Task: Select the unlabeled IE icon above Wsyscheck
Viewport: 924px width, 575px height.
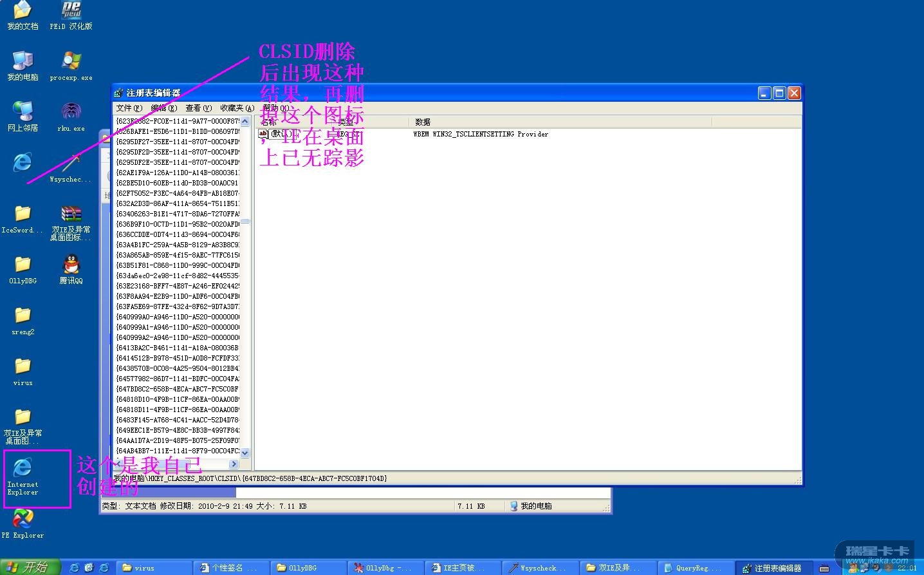Action: (23, 162)
